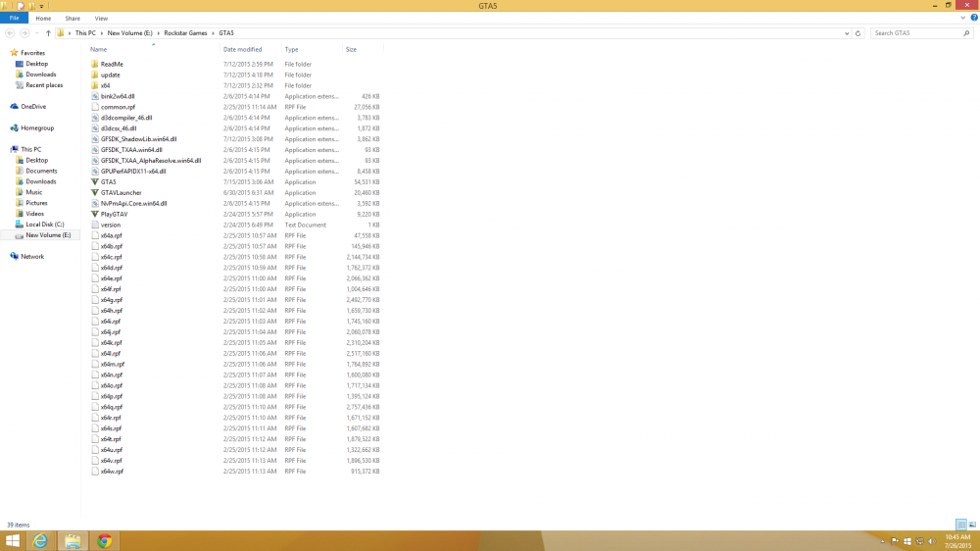
Task: Switch to Details view layout
Action: [x=961, y=525]
